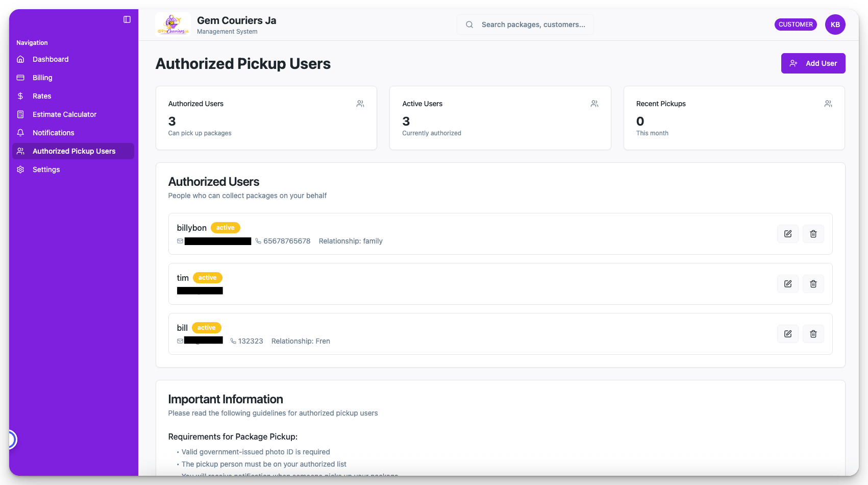Collapse the sidebar with the panel toggle icon
This screenshot has height=485, width=868.
[x=127, y=19]
